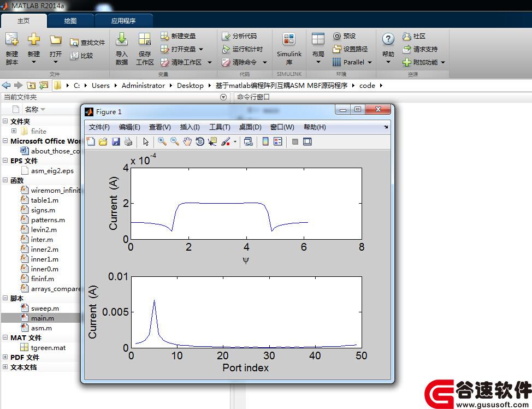
Task: Open the 帮助(H) menu in Figure 1
Action: pyautogui.click(x=315, y=127)
